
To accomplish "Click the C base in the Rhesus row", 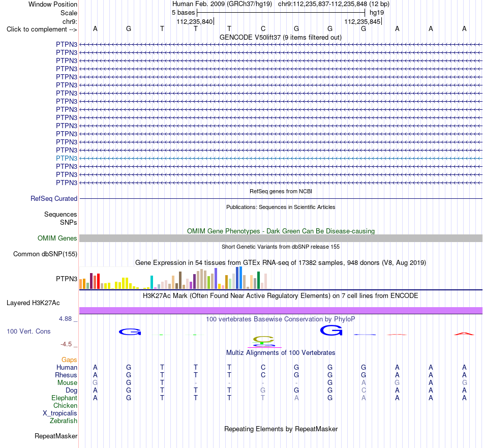I will pos(263,375).
